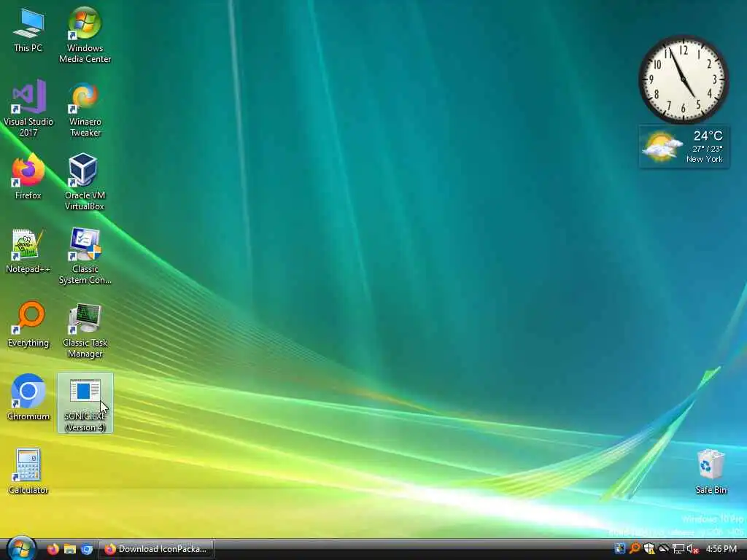Select the Everything search desktop shortcut
The height and width of the screenshot is (560, 747).
(28, 324)
